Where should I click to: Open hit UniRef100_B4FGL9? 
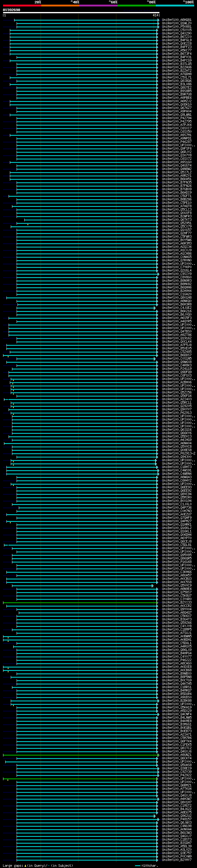[176, 40]
